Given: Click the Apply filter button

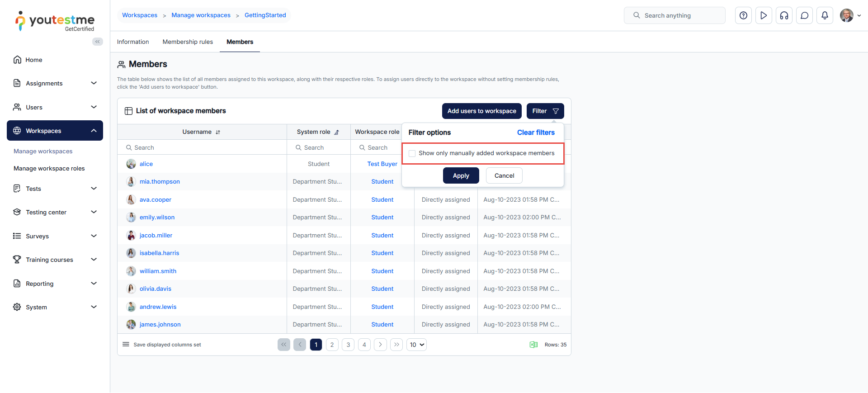Looking at the screenshot, I should tap(461, 175).
